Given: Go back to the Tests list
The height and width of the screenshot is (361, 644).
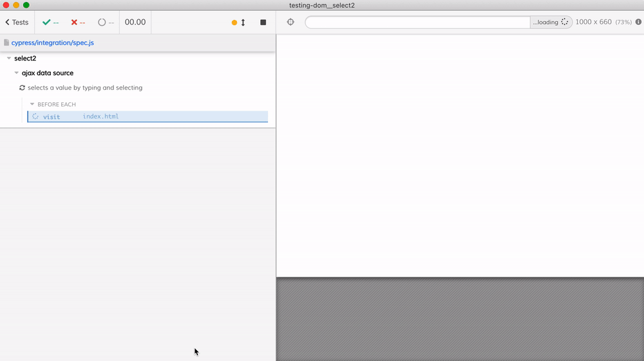Looking at the screenshot, I should pos(17,22).
